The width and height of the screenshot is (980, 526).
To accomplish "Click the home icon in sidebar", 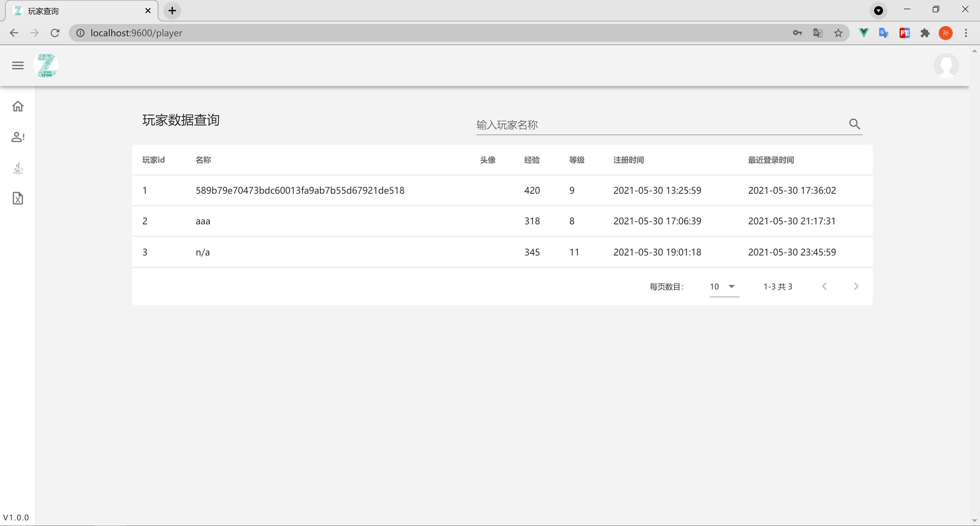I will [x=18, y=106].
